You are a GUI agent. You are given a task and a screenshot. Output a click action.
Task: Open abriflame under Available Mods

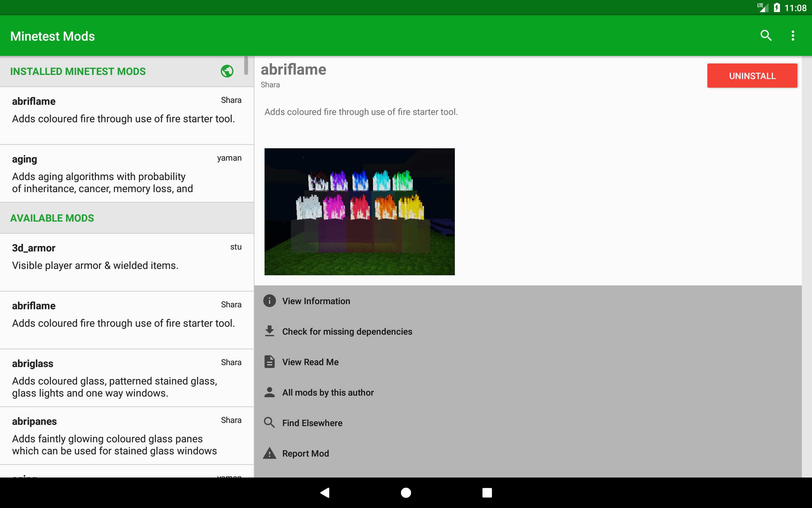click(127, 320)
